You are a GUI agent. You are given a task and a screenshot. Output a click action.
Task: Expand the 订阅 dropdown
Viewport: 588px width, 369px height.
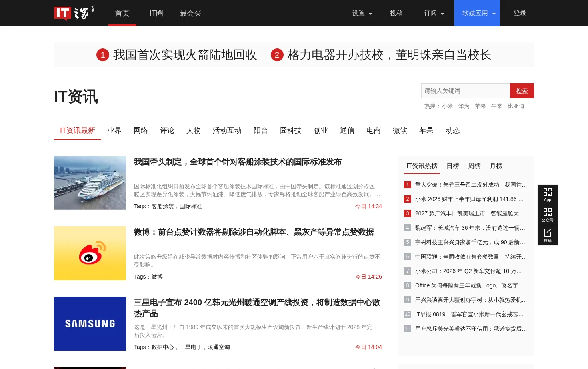(434, 13)
